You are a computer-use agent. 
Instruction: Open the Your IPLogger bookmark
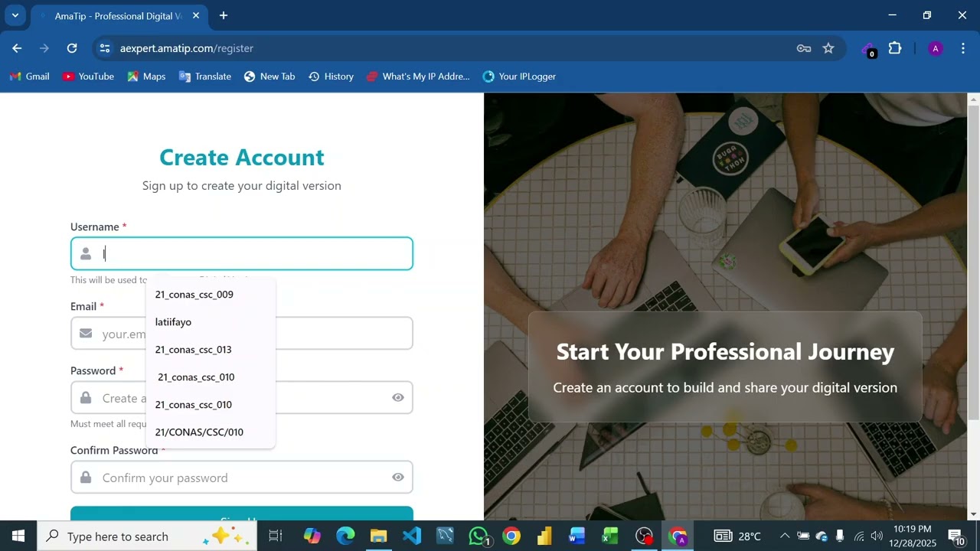click(x=519, y=77)
